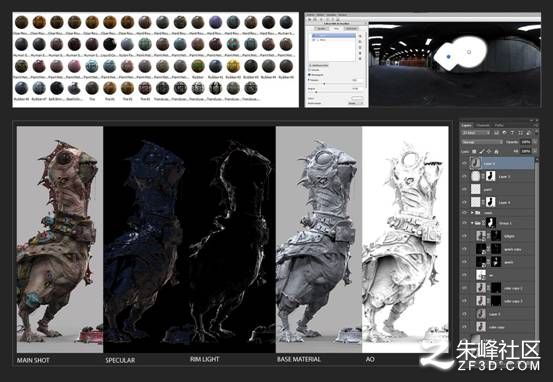Click the layer Fill value field
The image size is (553, 382).
pos(526,151)
